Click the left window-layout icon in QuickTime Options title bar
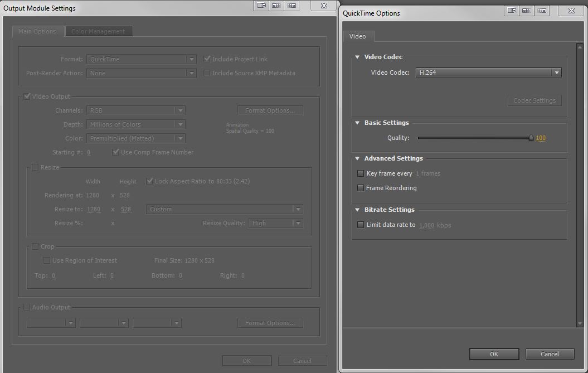Image resolution: width=588 pixels, height=373 pixels. (x=512, y=11)
